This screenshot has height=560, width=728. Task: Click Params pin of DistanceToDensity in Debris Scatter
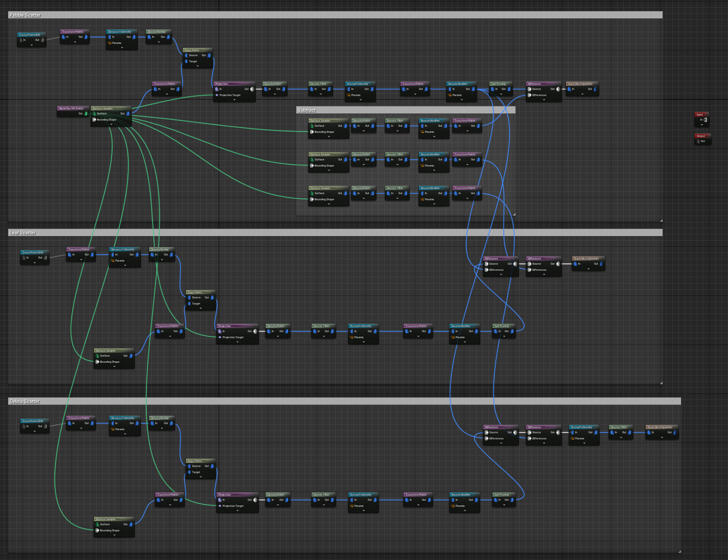[113, 429]
